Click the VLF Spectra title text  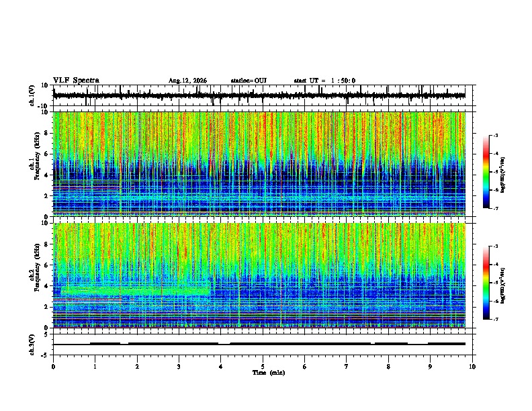(x=76, y=81)
